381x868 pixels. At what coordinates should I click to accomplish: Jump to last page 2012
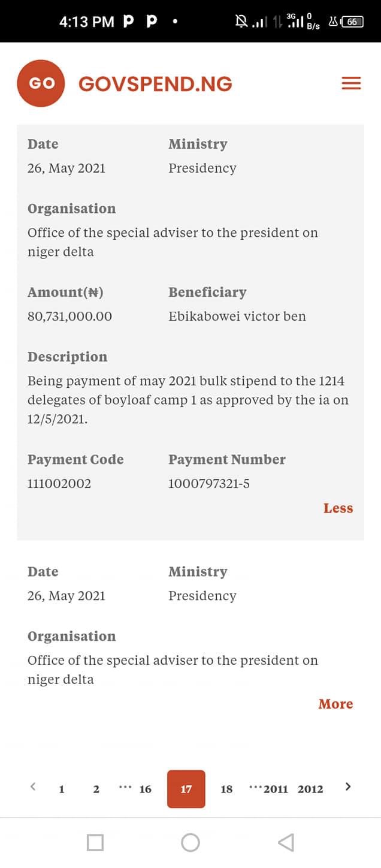(310, 789)
